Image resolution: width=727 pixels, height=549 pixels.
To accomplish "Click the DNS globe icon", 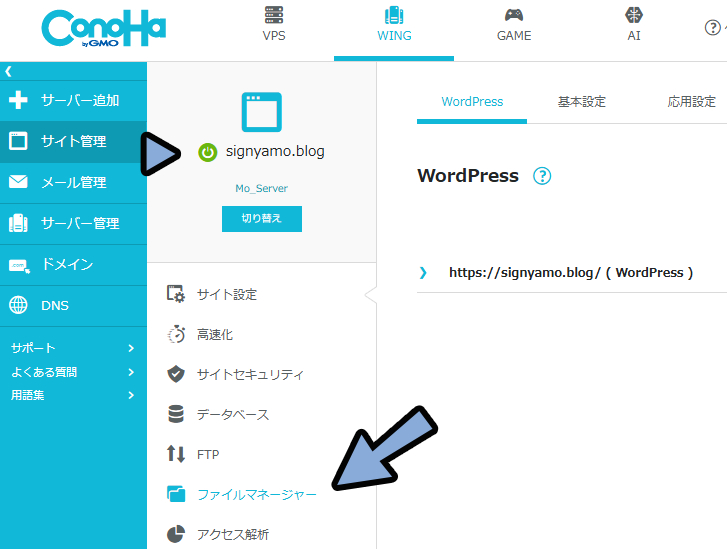I will (19, 305).
